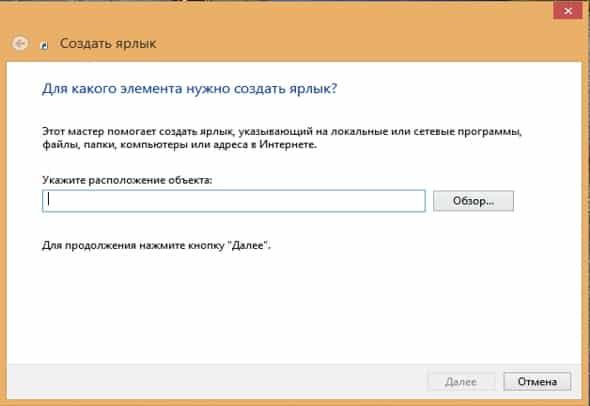Click the Создать ярлык window title text
Screen dimensions: 590x406
(108, 43)
